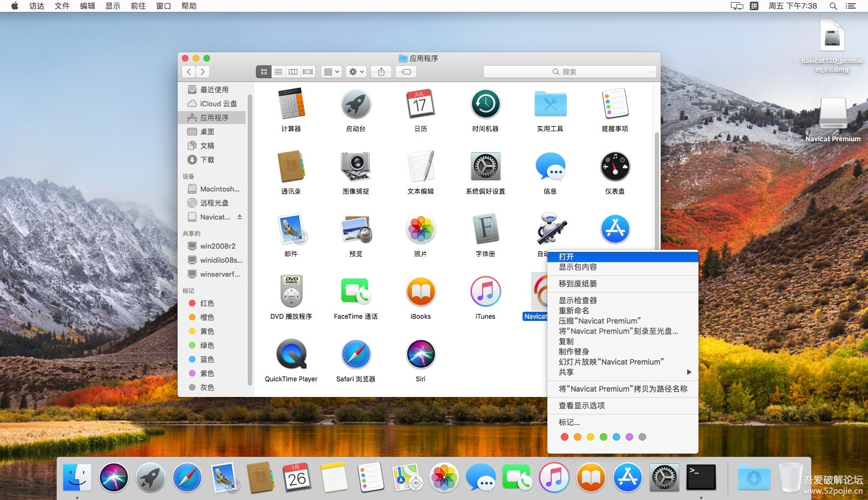Select the Safari 浏览器 icon in Finder window

[356, 354]
